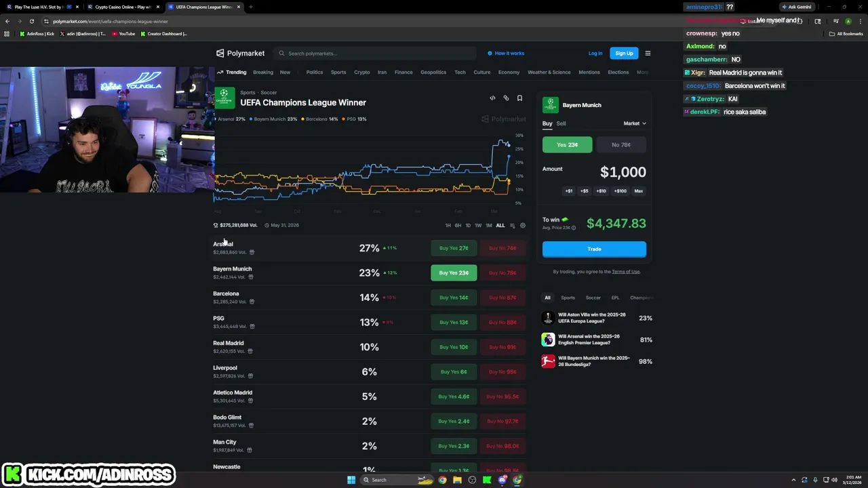The width and height of the screenshot is (868, 488).
Task: Click the $1,000 amount field
Action: [623, 172]
